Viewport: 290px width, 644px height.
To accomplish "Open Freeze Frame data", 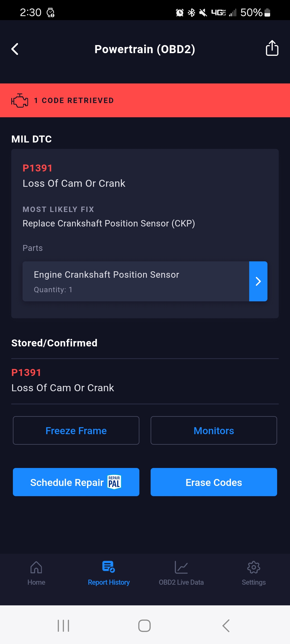I will pyautogui.click(x=76, y=430).
